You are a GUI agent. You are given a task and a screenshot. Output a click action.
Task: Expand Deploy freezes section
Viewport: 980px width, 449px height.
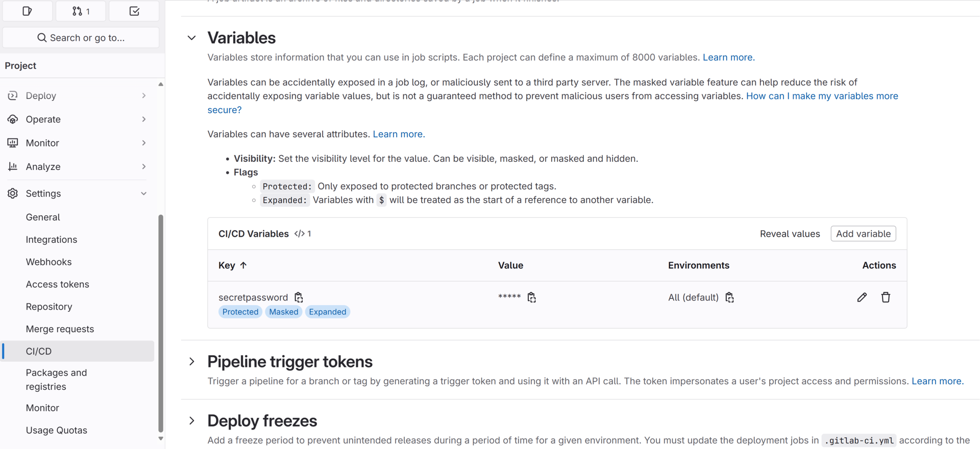tap(191, 420)
